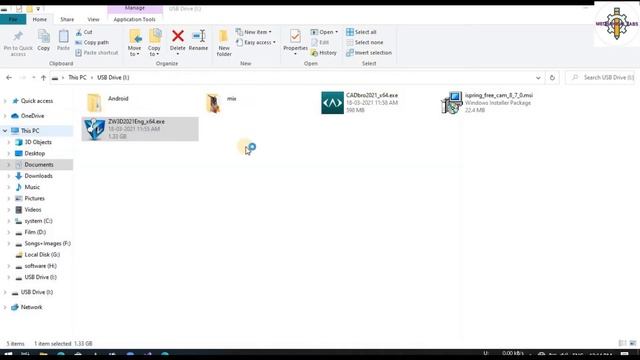The height and width of the screenshot is (360, 640).
Task: Select Songs+Images (F:) drive
Action: (x=47, y=243)
